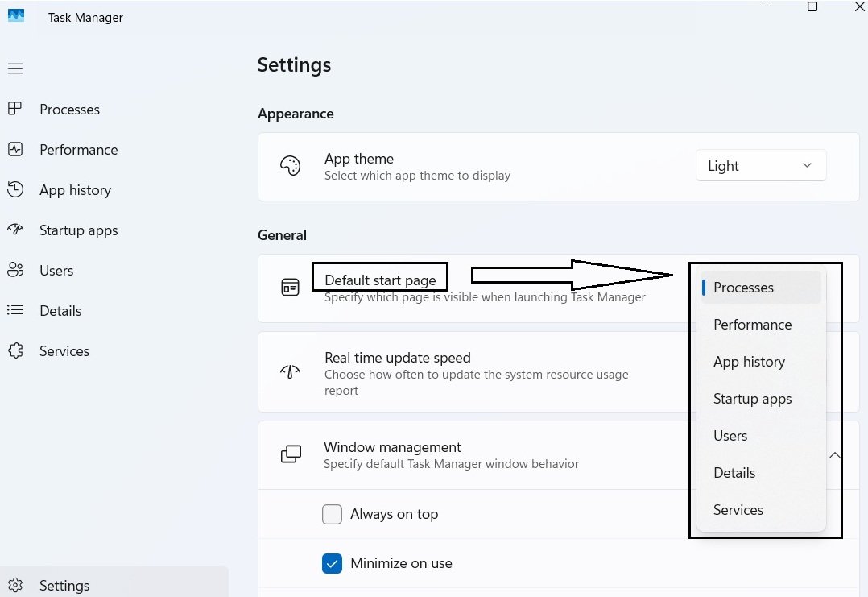This screenshot has height=597, width=868.
Task: Open the App theme Light dropdown
Action: [x=761, y=166]
